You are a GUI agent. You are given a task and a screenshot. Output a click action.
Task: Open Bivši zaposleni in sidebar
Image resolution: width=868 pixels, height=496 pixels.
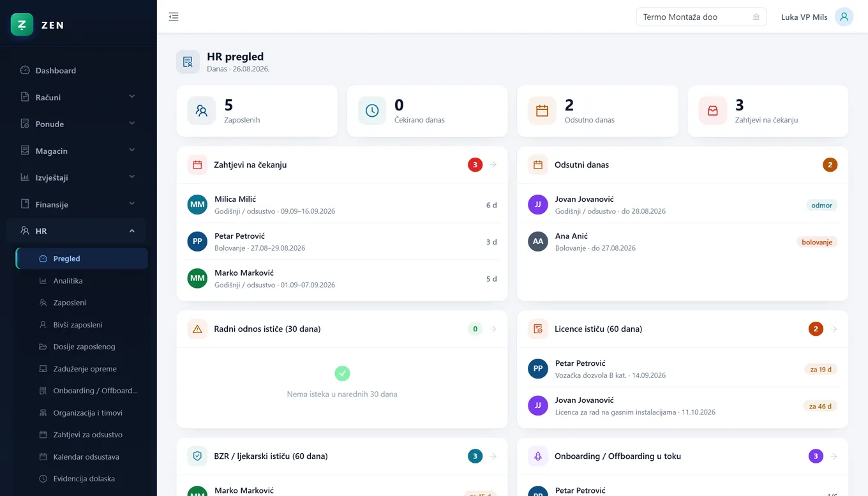82,325
